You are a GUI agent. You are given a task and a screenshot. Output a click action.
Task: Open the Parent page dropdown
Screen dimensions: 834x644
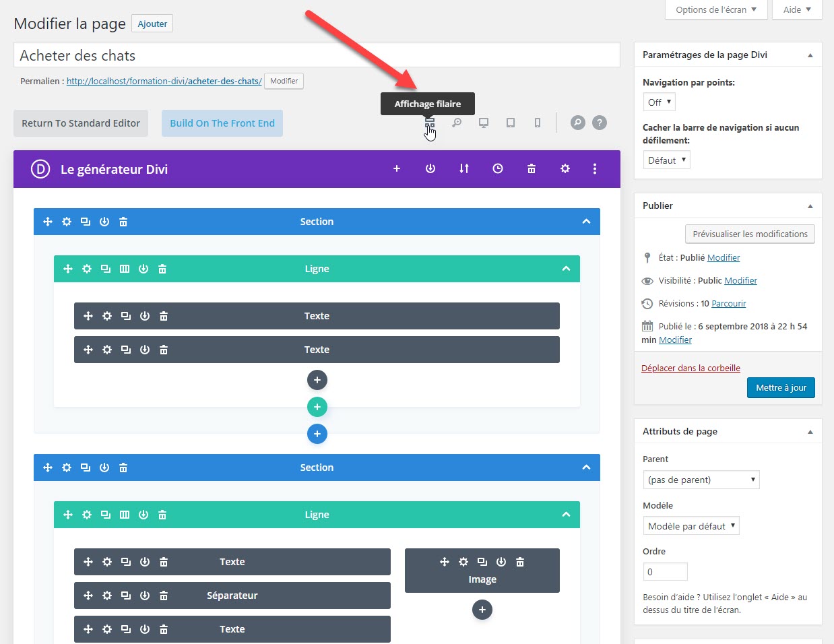(701, 480)
